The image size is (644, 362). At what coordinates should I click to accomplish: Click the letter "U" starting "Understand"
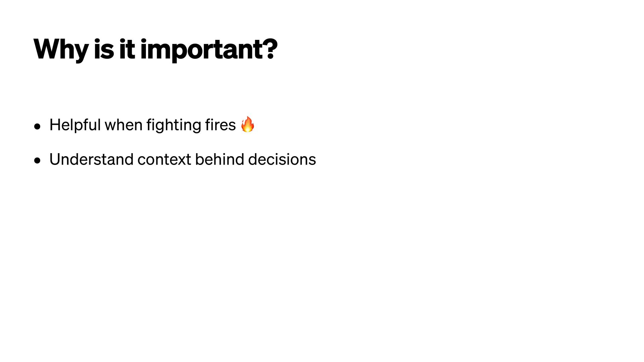[55, 159]
